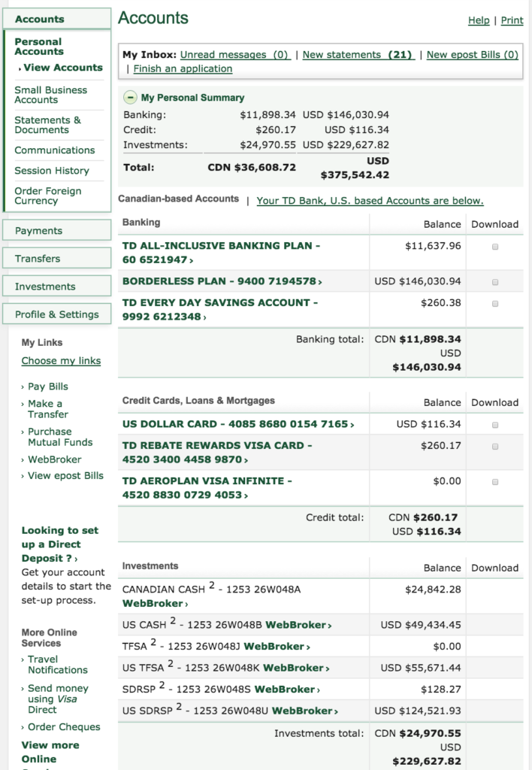Tick download checkbox for US Dollar Card
Viewport: 532px width, 770px height.
495,425
